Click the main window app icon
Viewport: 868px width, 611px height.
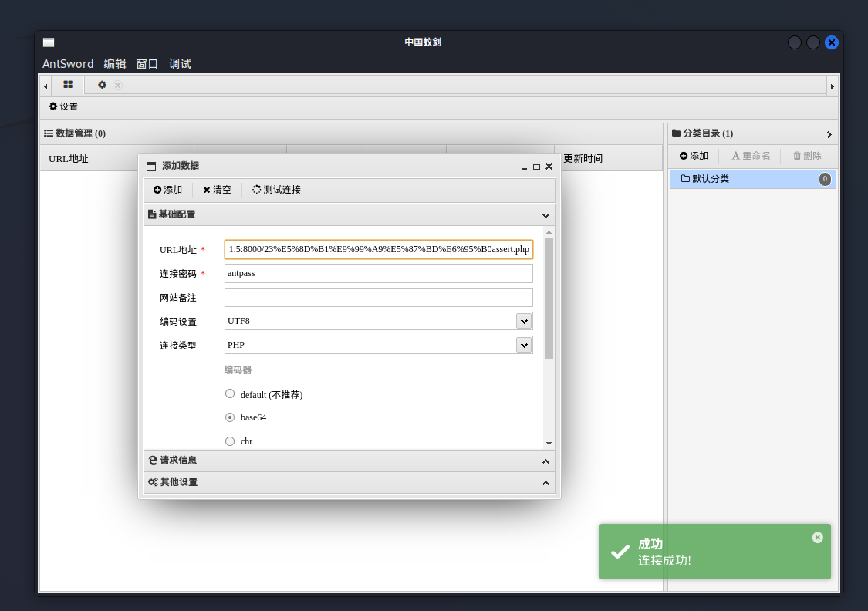click(49, 42)
